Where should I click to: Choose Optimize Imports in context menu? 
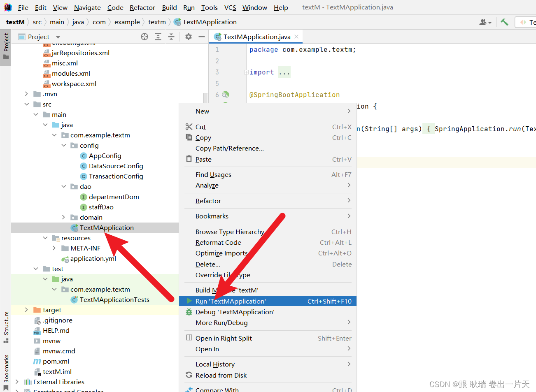[x=268, y=253]
